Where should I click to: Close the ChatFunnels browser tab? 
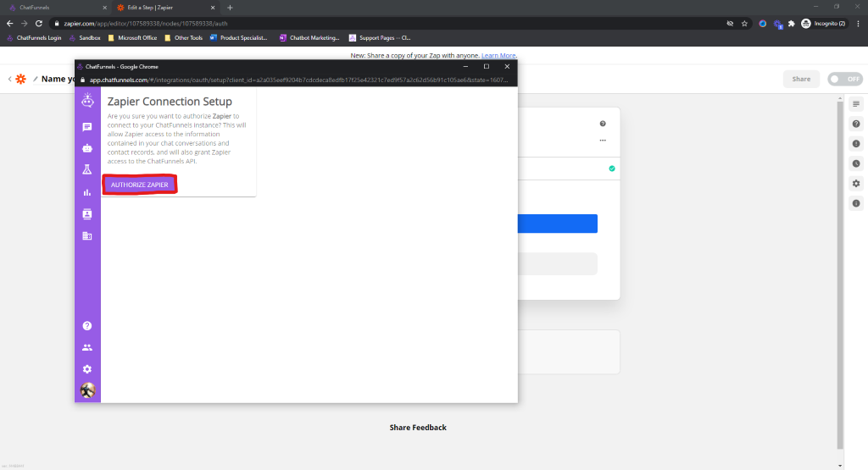click(x=104, y=8)
